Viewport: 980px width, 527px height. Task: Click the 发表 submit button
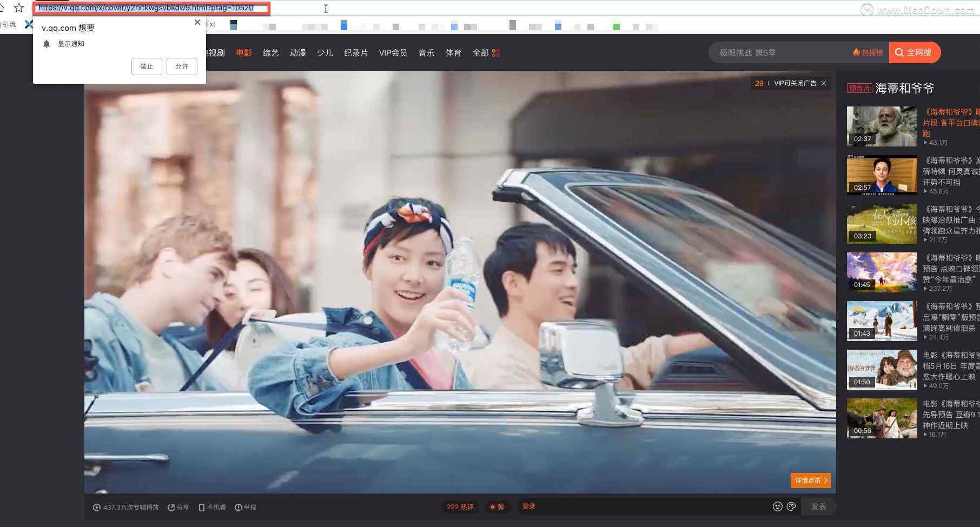click(x=819, y=506)
